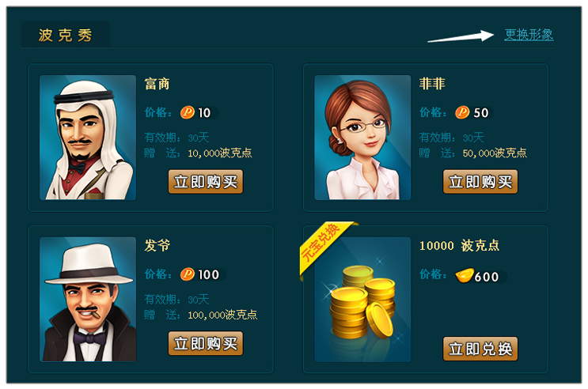Select the 富商 item name
The image size is (588, 389).
(x=157, y=84)
